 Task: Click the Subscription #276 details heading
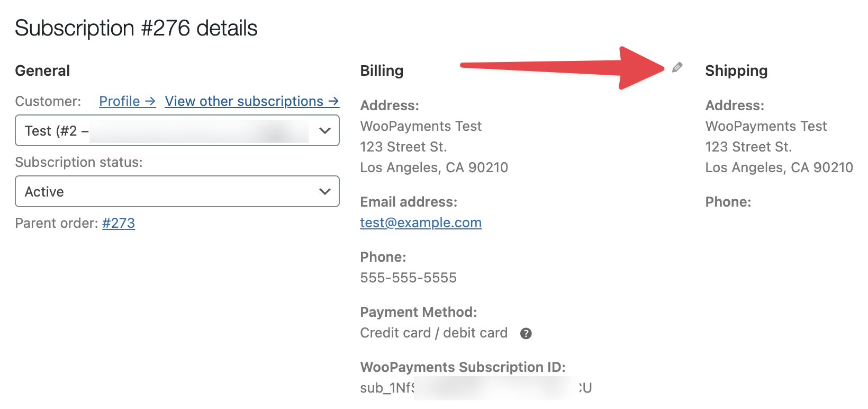pyautogui.click(x=136, y=28)
